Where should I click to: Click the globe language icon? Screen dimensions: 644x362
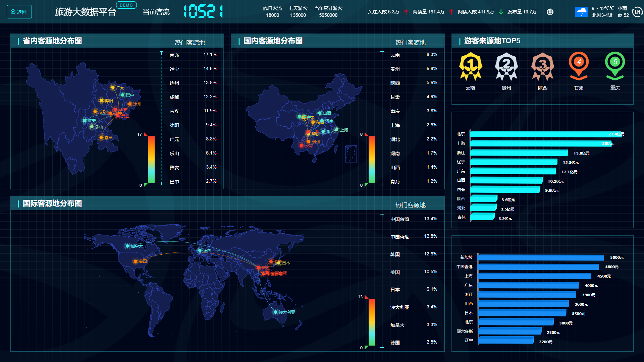550,12
